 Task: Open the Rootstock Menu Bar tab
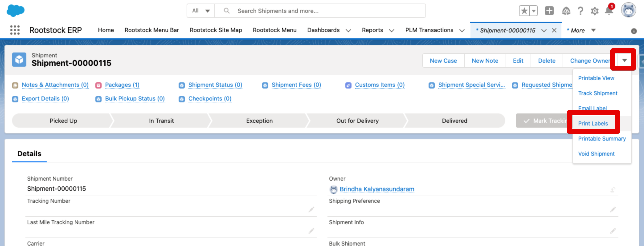(152, 30)
